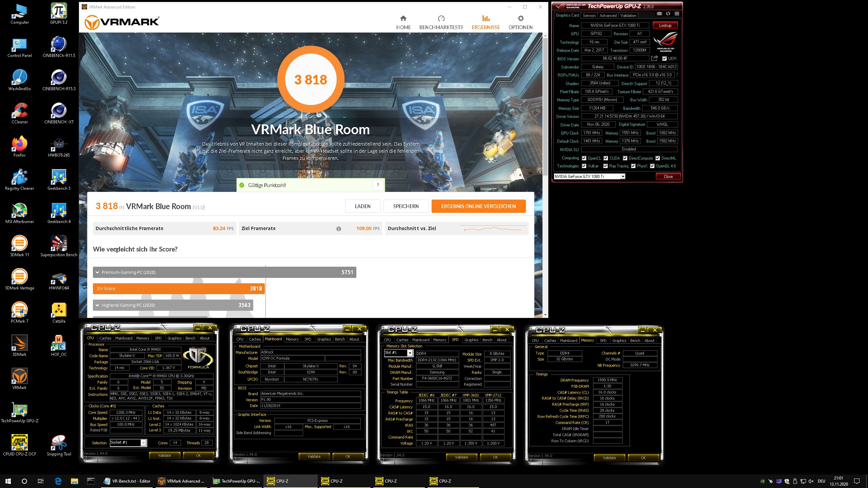Open the Geekbench 3 desktop icon

(59, 180)
